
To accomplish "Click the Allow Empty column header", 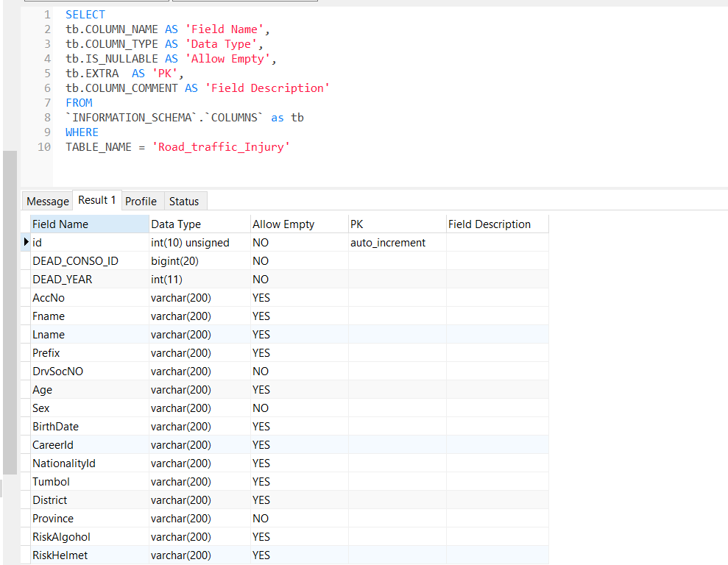I will click(300, 224).
